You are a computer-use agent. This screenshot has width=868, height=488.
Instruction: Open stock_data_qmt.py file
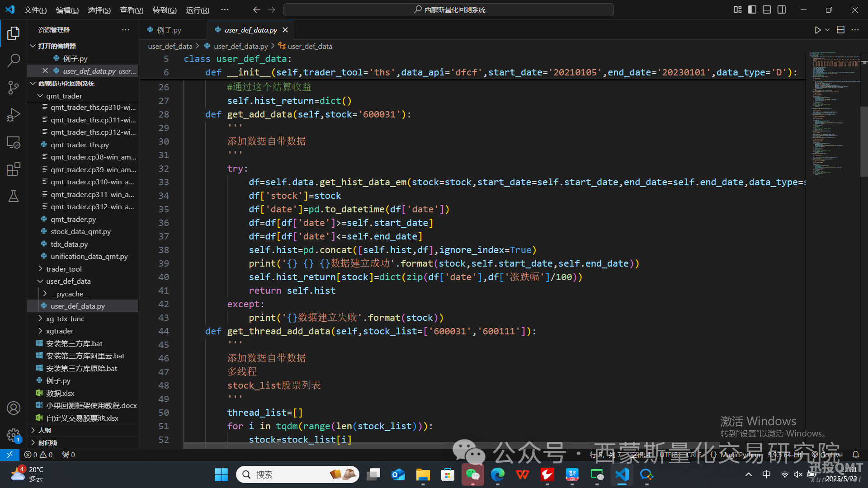click(80, 231)
